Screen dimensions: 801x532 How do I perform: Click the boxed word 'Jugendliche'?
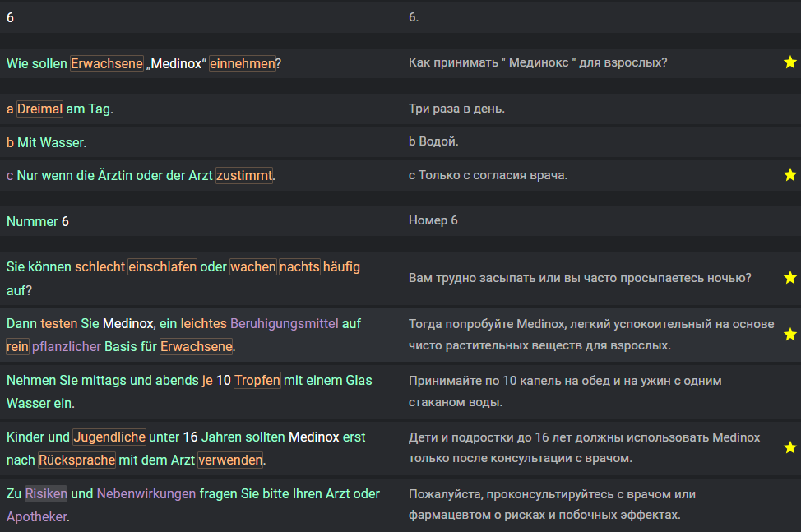pos(109,437)
